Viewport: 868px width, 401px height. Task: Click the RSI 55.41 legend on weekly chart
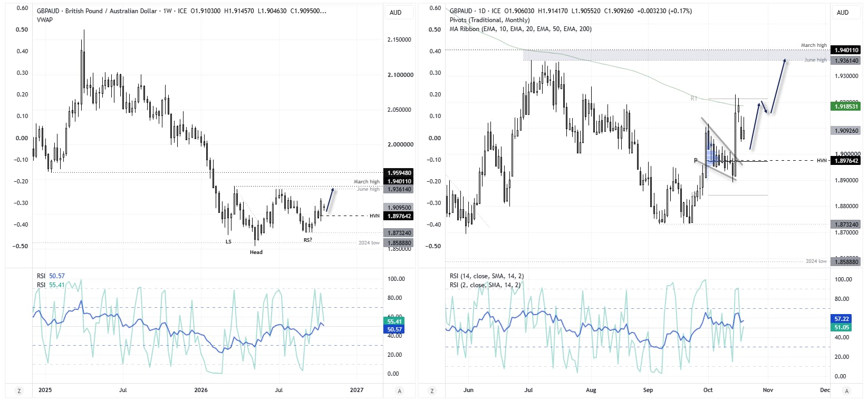[51, 285]
